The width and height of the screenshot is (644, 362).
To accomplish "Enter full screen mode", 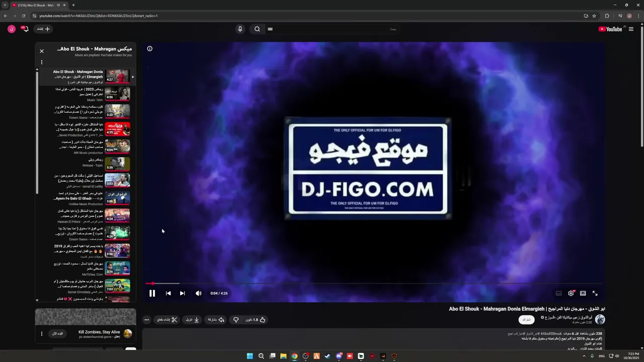I will (x=595, y=293).
